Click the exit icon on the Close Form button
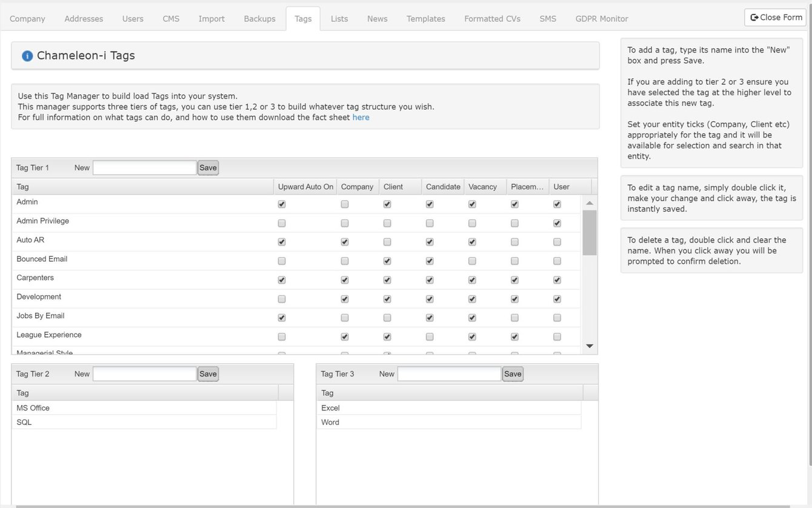 pos(754,17)
